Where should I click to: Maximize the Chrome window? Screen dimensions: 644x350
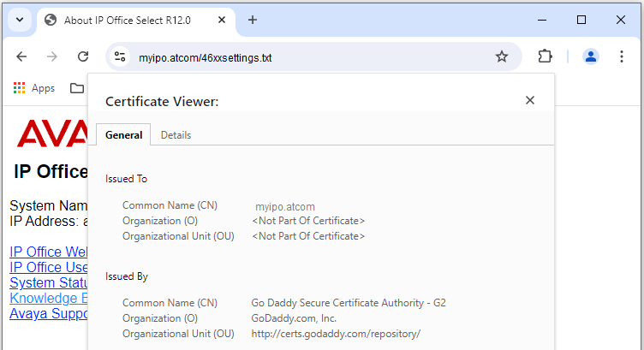tap(581, 20)
